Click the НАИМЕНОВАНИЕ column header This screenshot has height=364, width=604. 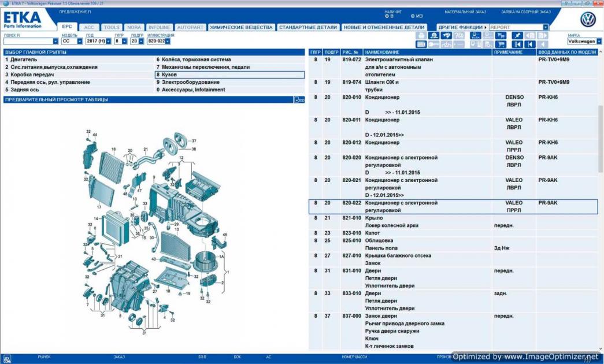tap(428, 52)
